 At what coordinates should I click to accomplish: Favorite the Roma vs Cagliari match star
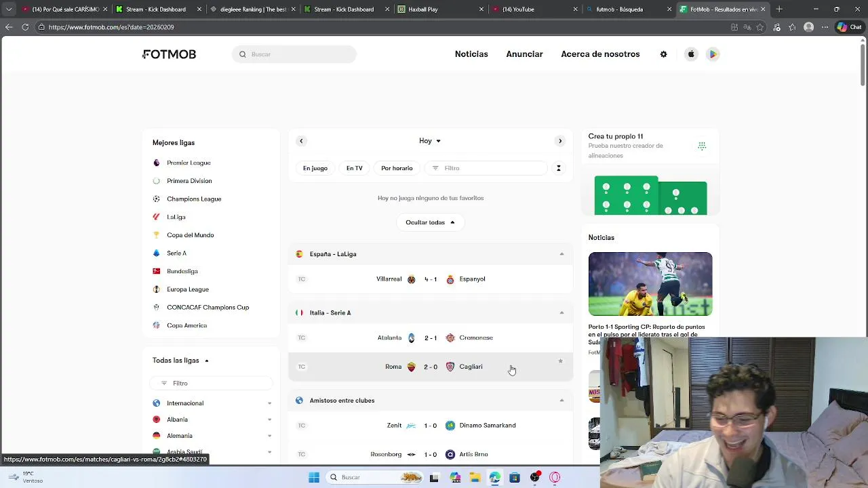tap(560, 361)
